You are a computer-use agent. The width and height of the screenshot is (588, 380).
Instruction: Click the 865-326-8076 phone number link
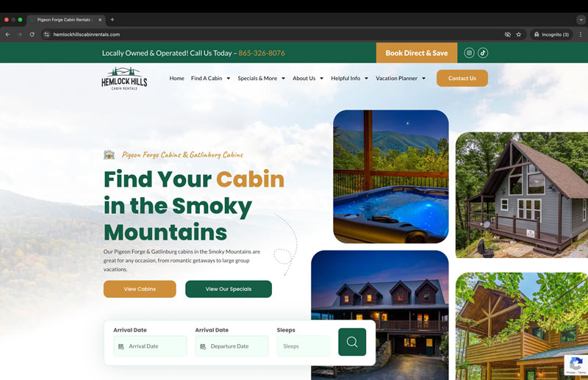(262, 53)
